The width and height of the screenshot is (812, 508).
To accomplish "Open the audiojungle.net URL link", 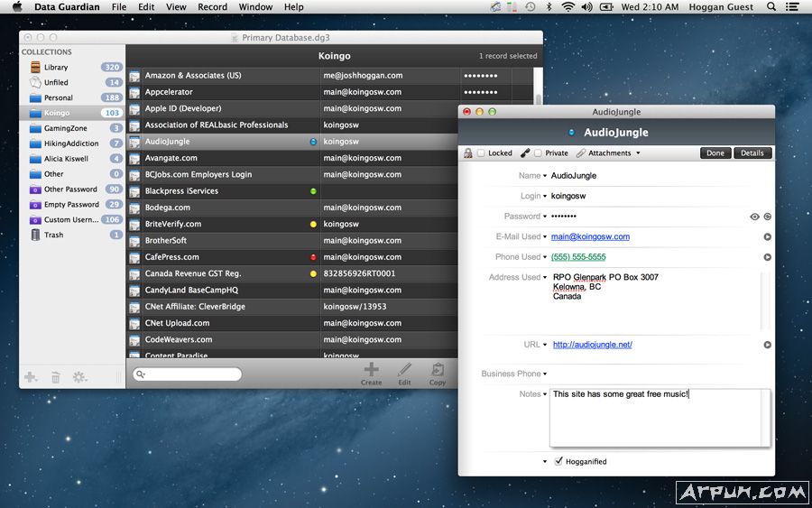I will click(592, 345).
